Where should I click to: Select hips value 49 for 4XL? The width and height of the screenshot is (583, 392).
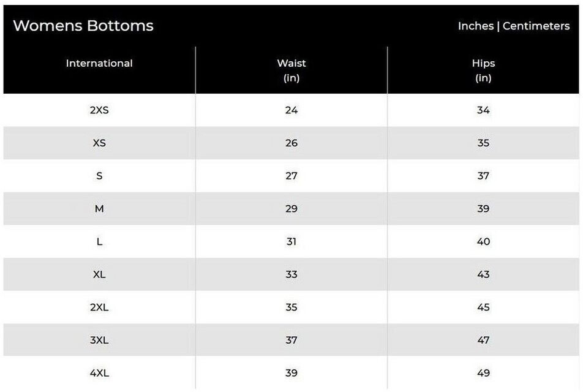pos(483,372)
